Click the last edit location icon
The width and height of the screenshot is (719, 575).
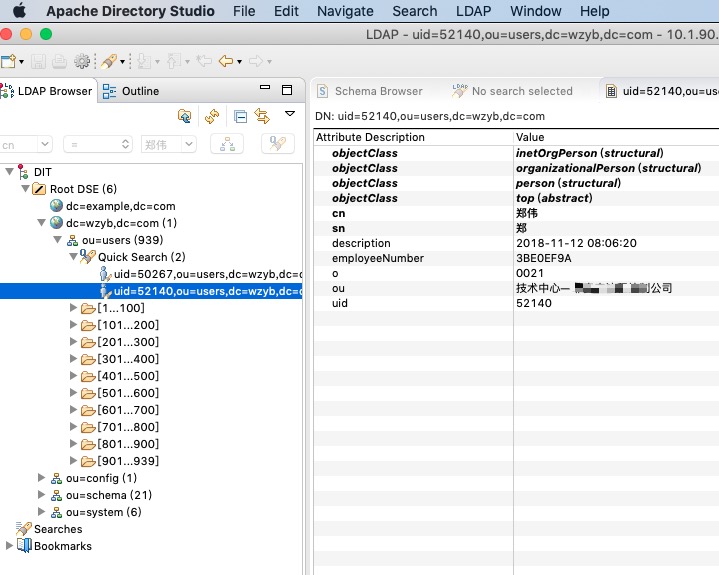coord(204,61)
